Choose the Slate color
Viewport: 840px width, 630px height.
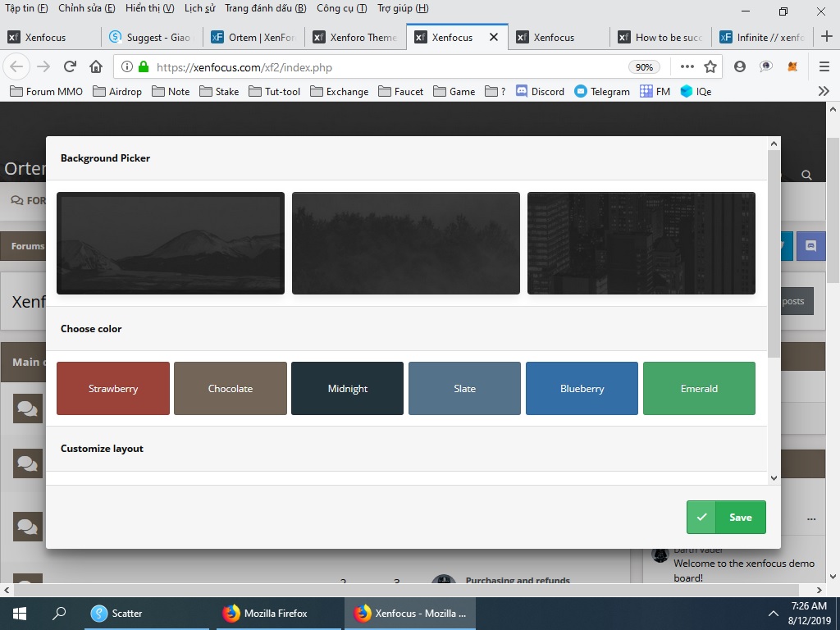(x=464, y=388)
